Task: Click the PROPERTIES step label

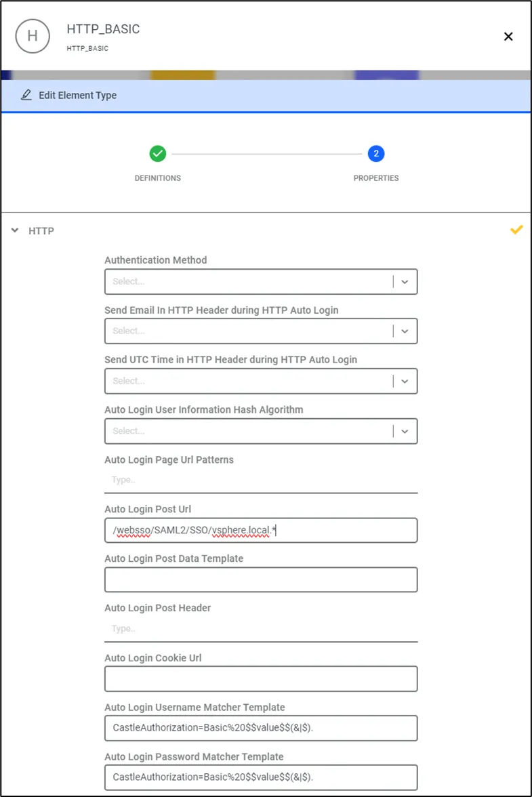Action: point(376,178)
